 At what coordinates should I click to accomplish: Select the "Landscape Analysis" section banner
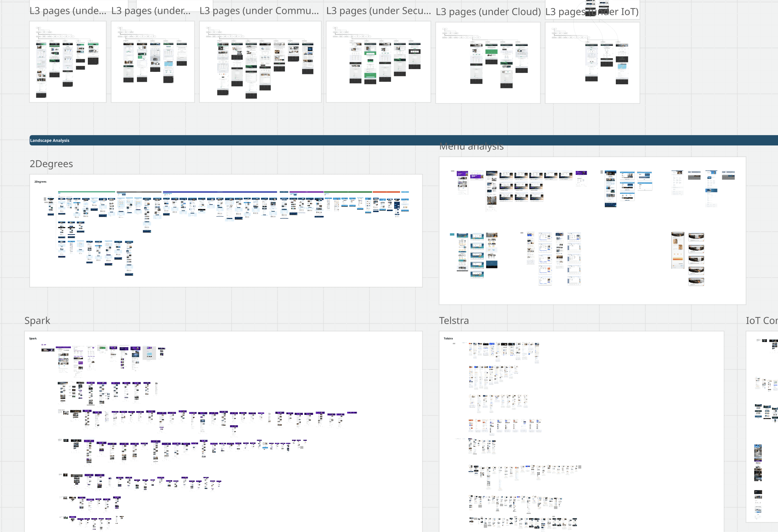pos(404,140)
